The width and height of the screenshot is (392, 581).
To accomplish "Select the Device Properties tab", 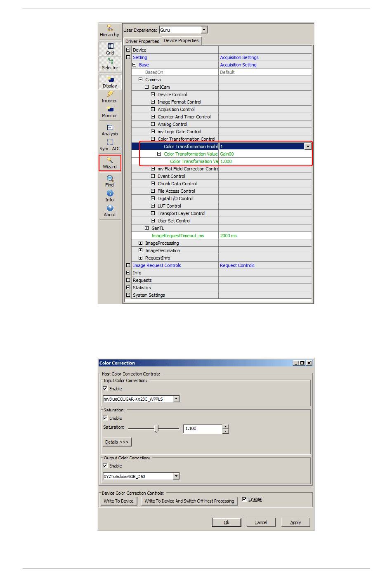I will [181, 40].
